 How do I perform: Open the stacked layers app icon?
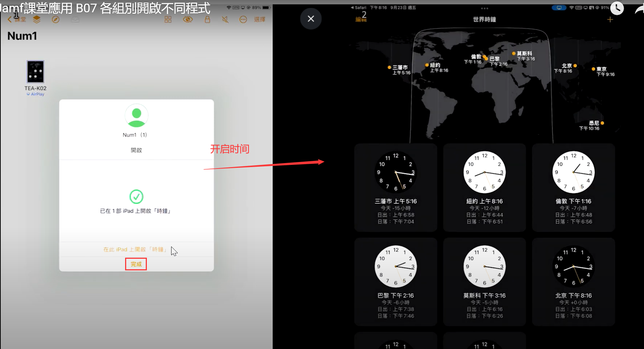pyautogui.click(x=37, y=20)
